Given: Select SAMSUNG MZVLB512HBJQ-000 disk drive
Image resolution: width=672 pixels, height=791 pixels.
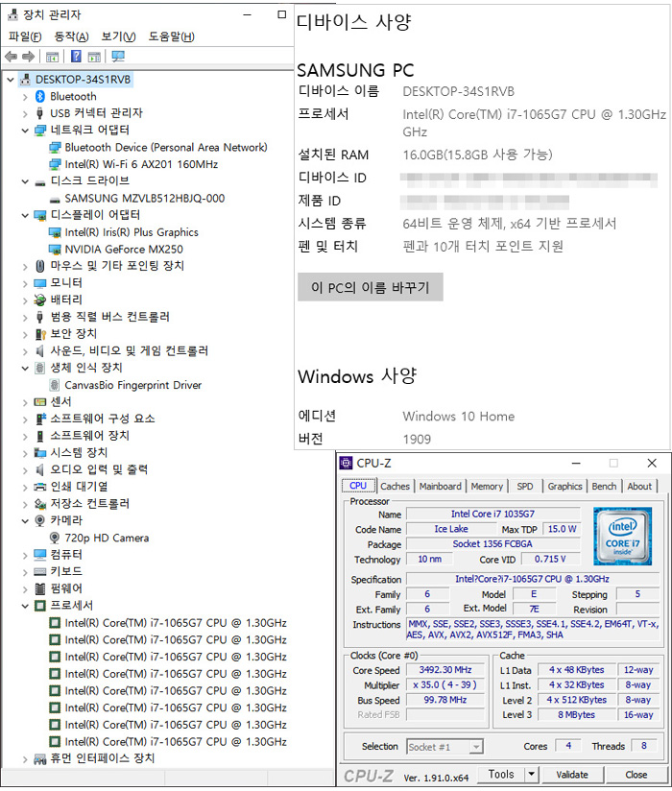Looking at the screenshot, I should [x=144, y=199].
